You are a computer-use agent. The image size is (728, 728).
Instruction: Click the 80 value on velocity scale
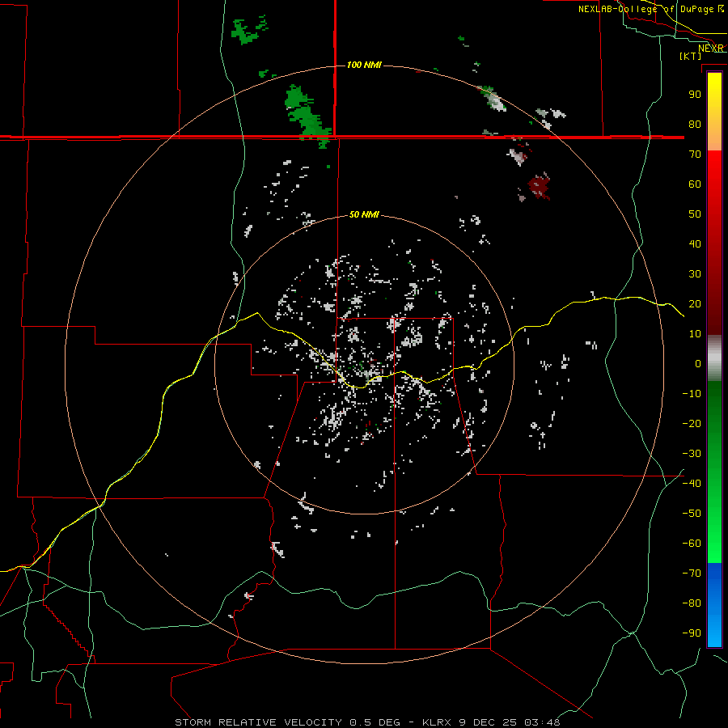(x=695, y=125)
